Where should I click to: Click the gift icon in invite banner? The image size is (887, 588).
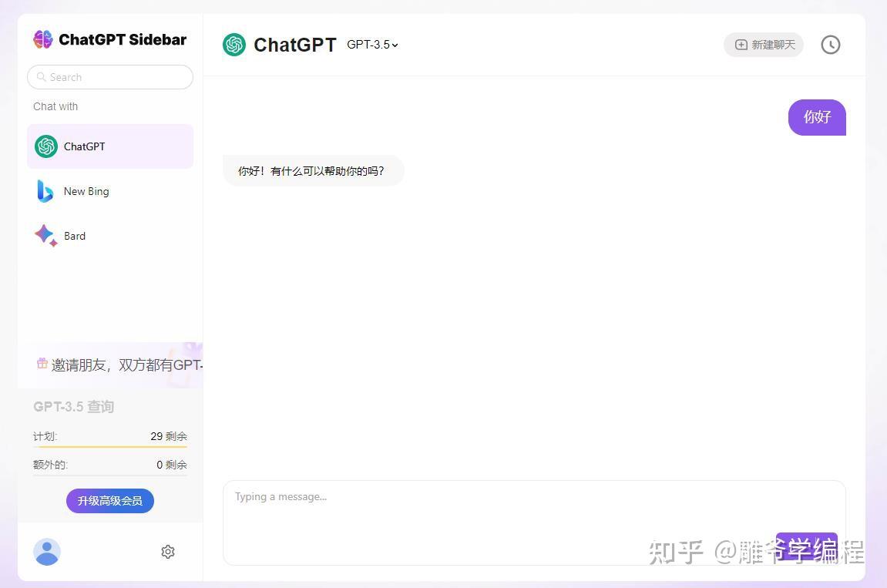tap(42, 363)
